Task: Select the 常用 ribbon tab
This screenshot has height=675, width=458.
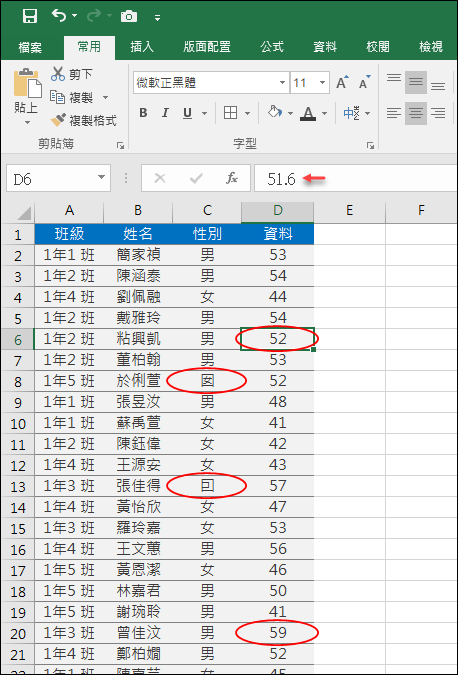Action: click(89, 46)
